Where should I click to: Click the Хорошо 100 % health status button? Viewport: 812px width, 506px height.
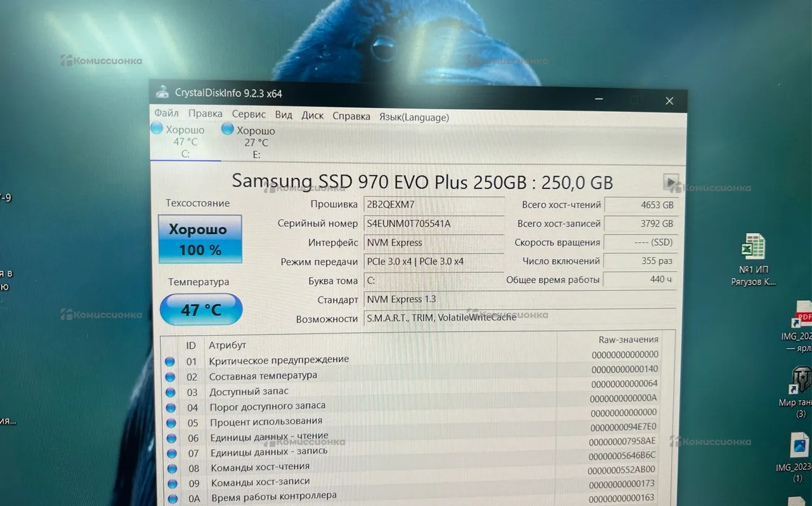(x=200, y=239)
